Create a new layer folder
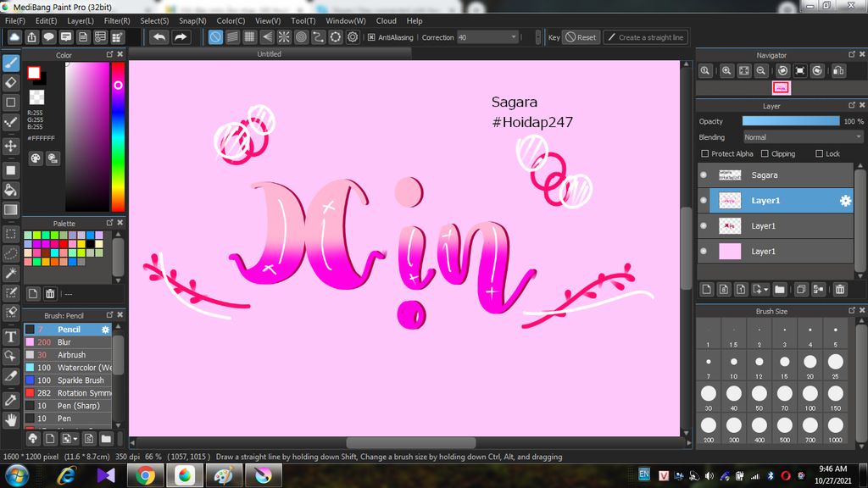This screenshot has height=488, width=868. tap(780, 290)
